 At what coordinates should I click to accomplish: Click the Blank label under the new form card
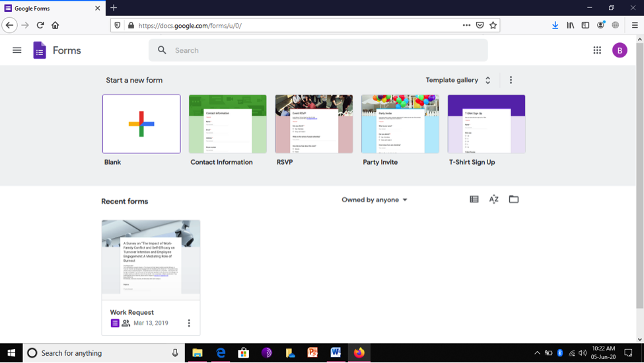click(x=112, y=163)
